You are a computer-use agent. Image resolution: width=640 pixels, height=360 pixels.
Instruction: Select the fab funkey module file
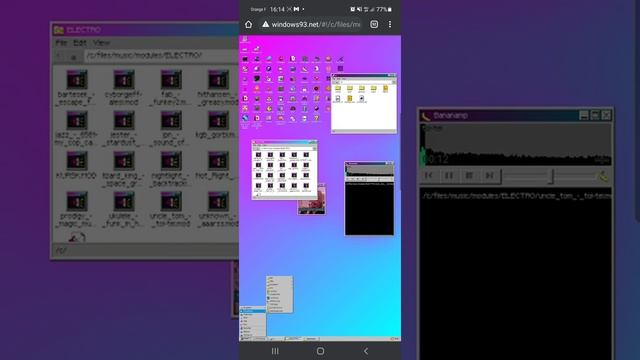point(171,87)
